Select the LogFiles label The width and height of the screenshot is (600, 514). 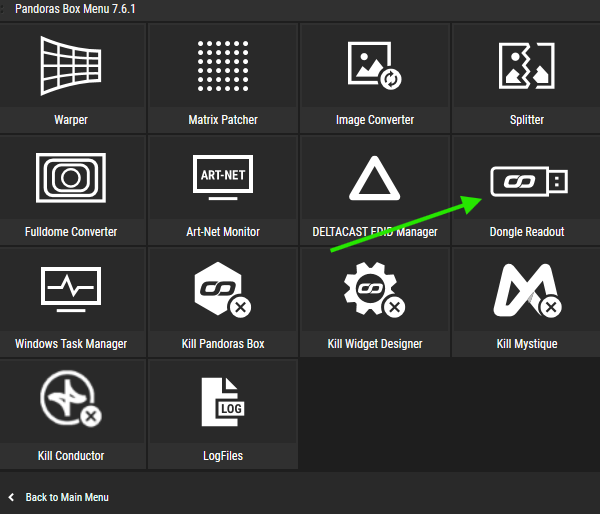point(223,455)
